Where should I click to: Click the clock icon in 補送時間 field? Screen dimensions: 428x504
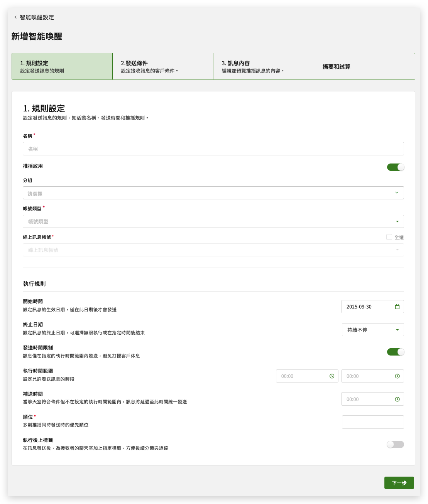[397, 399]
